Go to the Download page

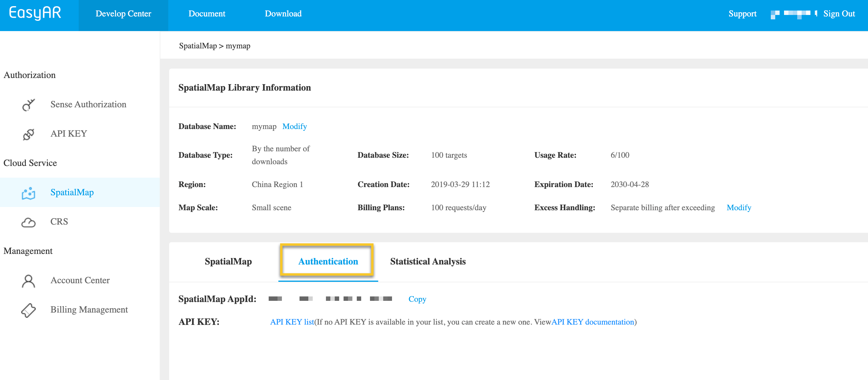tap(283, 14)
